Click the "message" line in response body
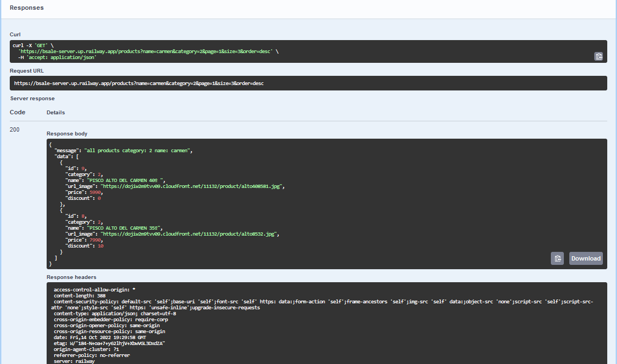The image size is (617, 364). (x=124, y=151)
